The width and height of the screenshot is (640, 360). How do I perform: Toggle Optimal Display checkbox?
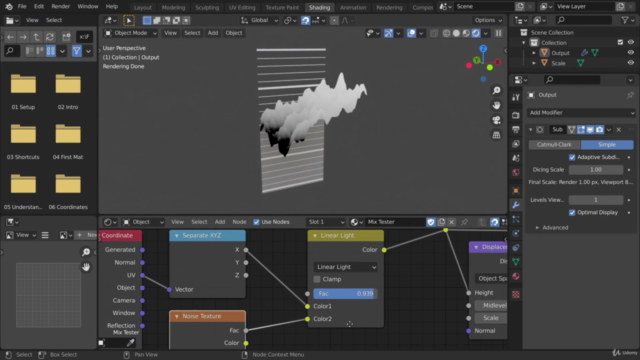coord(572,212)
